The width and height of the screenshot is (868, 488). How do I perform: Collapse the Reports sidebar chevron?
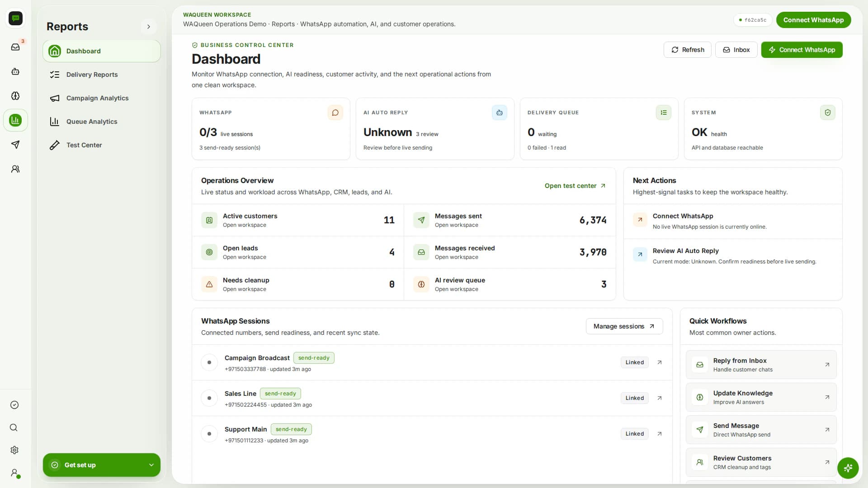[x=149, y=27]
